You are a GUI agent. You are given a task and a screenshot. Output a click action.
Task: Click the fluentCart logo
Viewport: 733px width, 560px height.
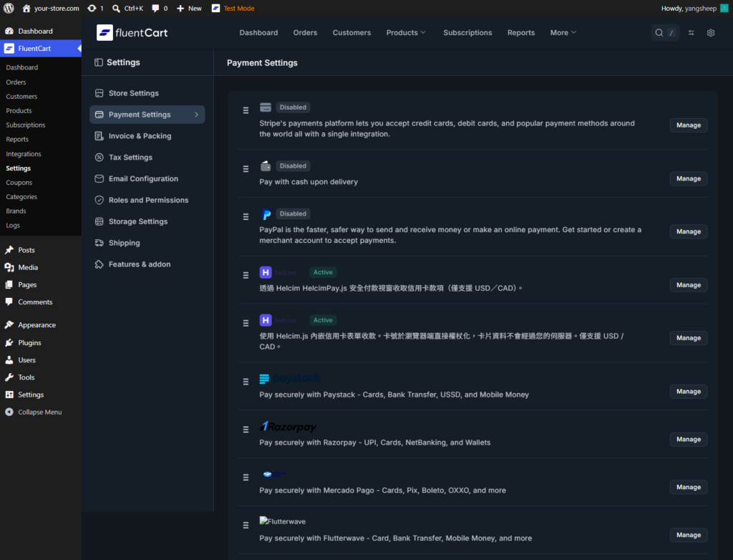pyautogui.click(x=132, y=33)
